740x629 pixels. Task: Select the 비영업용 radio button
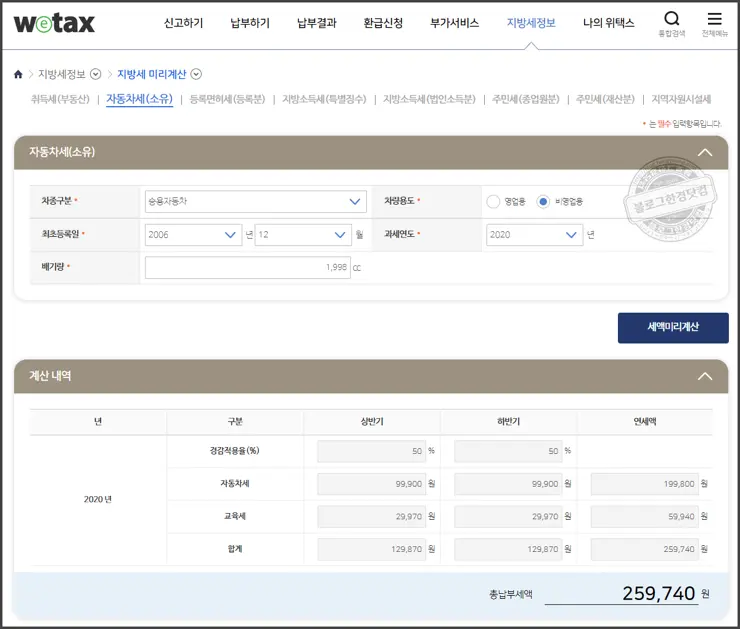(543, 201)
